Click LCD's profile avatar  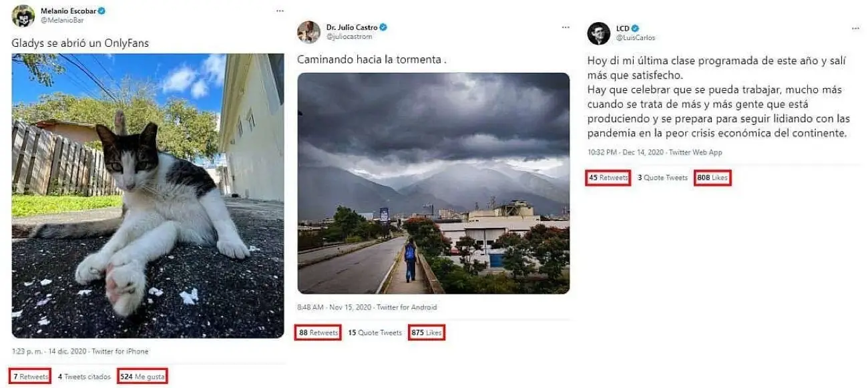pos(599,33)
